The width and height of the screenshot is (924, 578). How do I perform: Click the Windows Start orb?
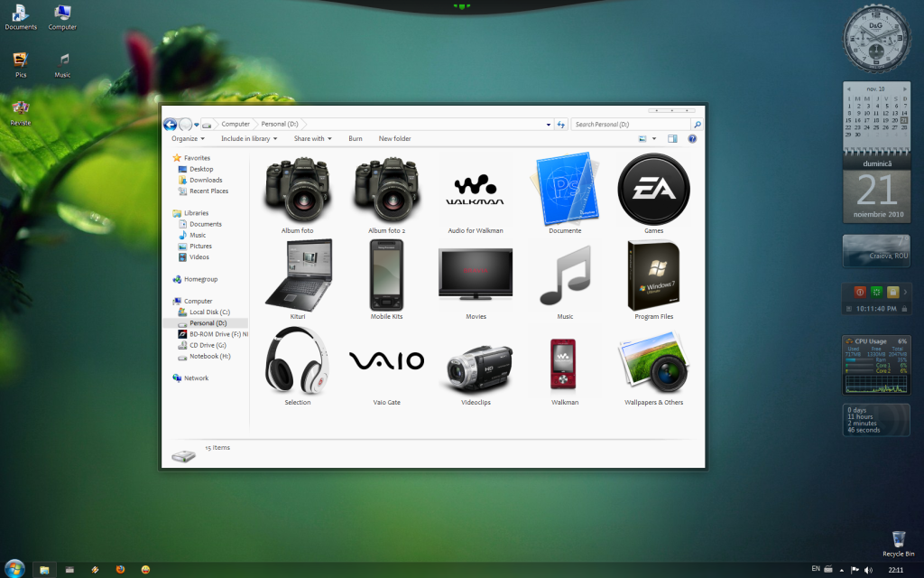click(x=14, y=569)
